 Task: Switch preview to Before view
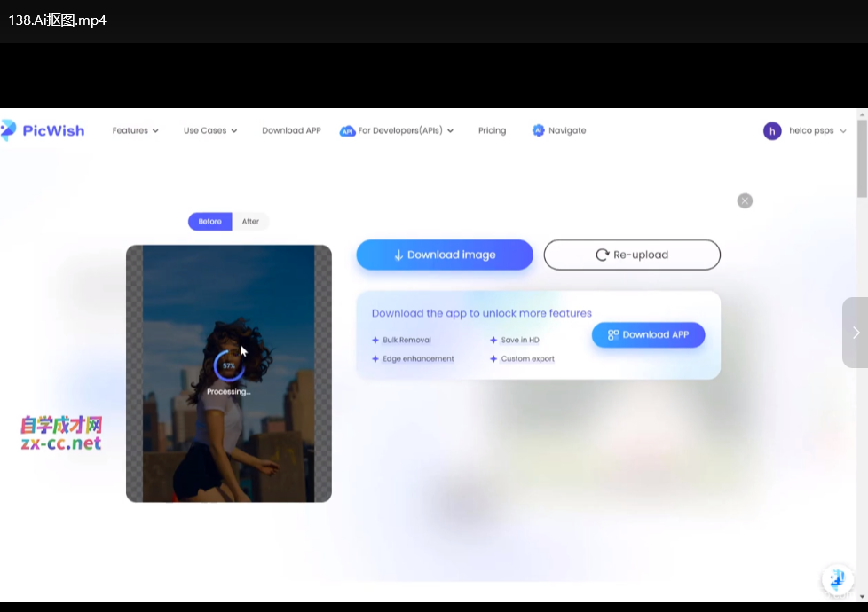point(210,222)
